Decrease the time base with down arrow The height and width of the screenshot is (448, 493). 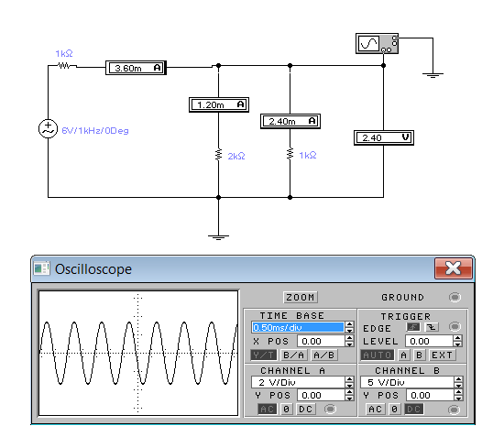(x=349, y=330)
